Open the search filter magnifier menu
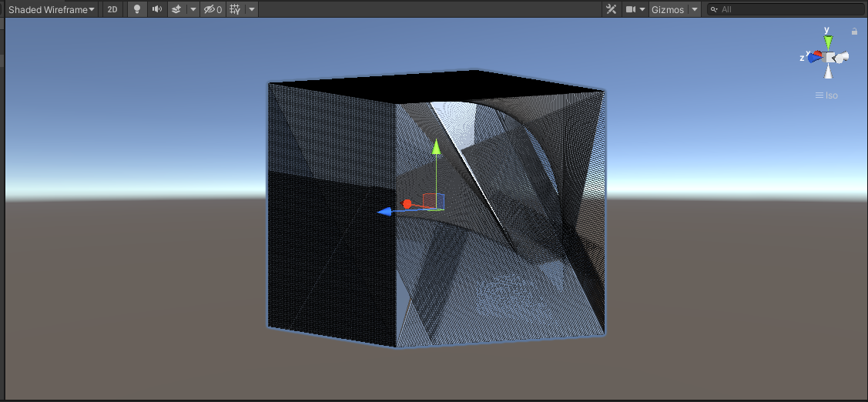 click(x=715, y=9)
